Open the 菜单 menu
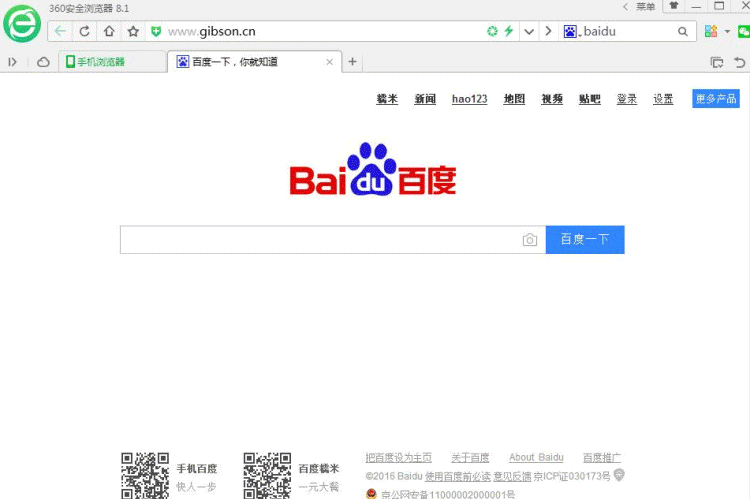 pyautogui.click(x=645, y=7)
